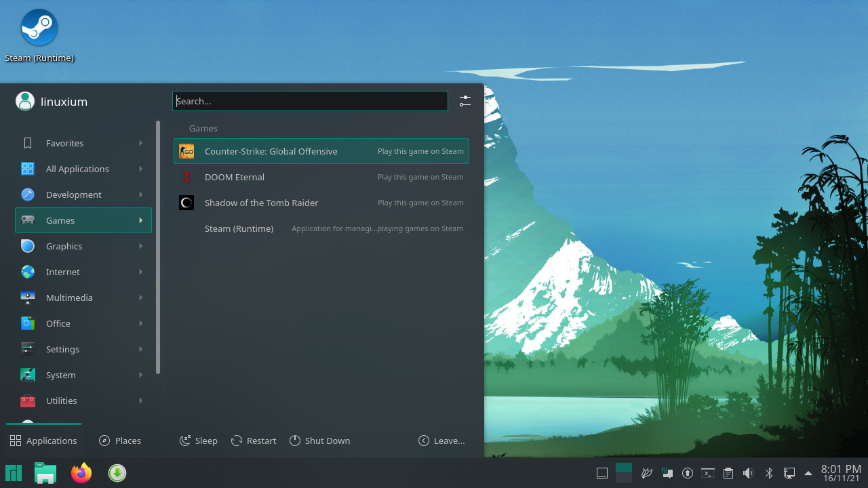Screen dimensions: 868x488
Task: Click the Restart circular arrow icon
Action: [237, 441]
